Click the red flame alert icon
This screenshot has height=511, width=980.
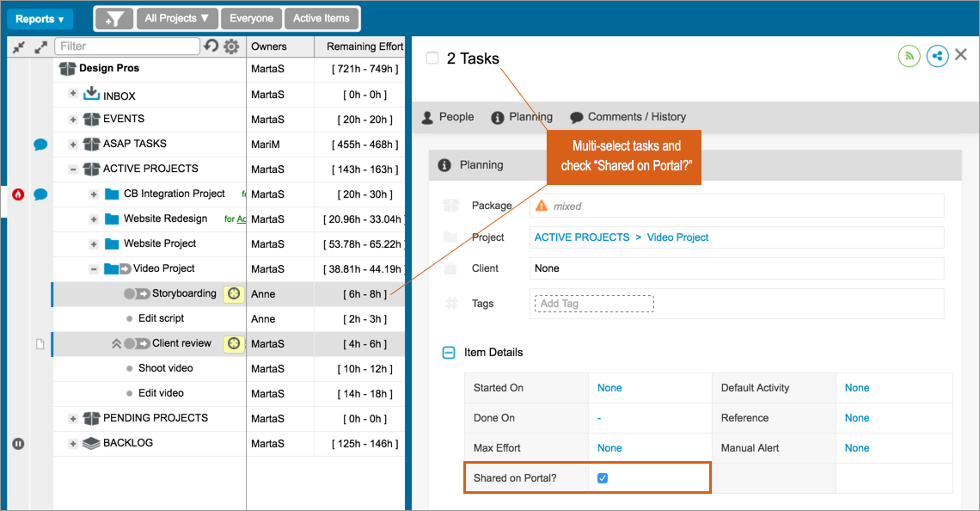click(18, 194)
